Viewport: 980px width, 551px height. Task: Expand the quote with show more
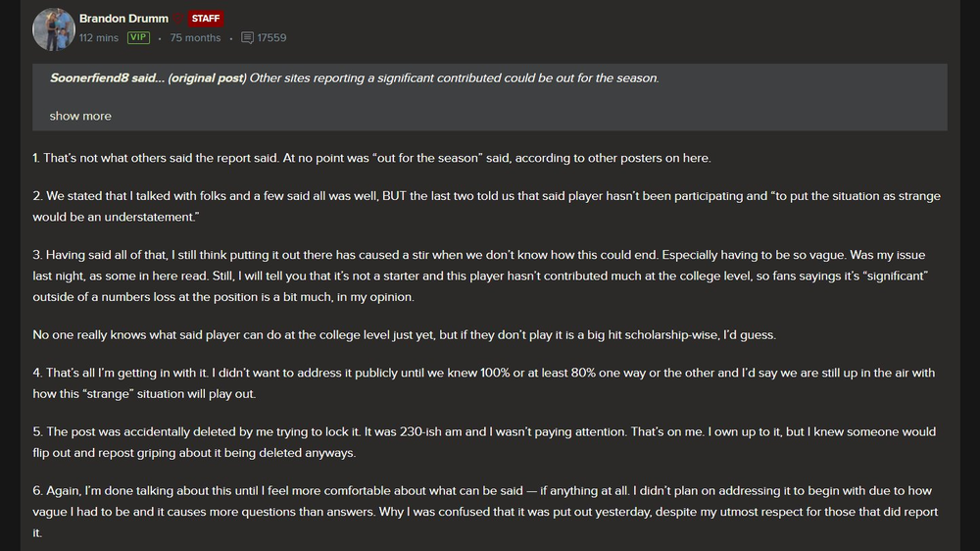[80, 116]
